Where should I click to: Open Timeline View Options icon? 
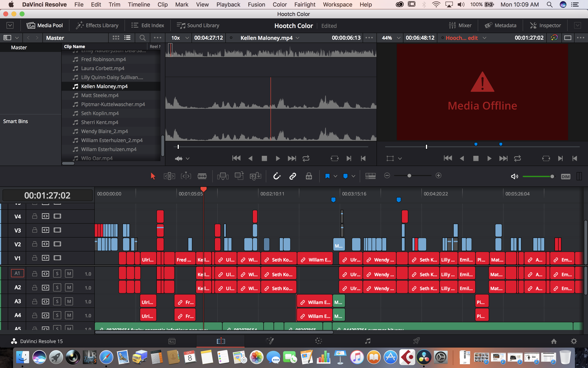click(371, 176)
